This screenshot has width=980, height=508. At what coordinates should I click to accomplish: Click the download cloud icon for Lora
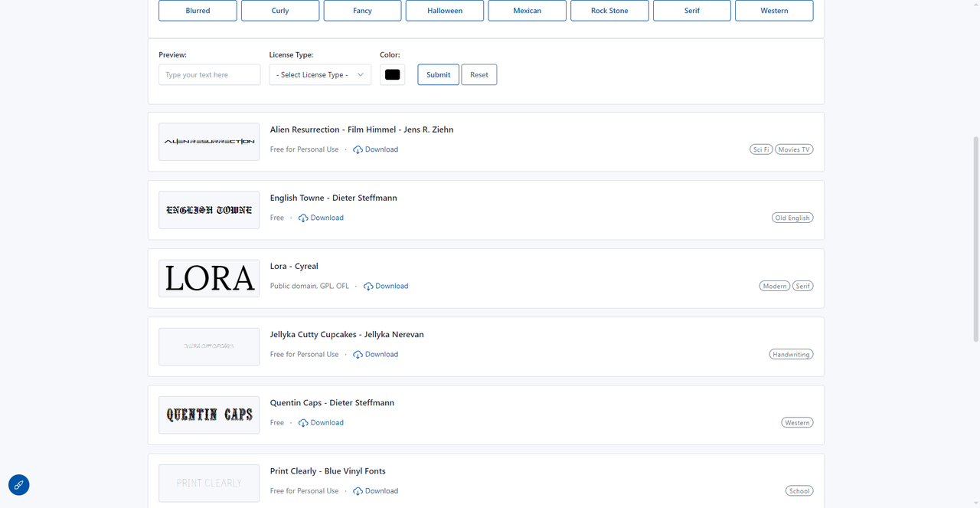coord(368,287)
